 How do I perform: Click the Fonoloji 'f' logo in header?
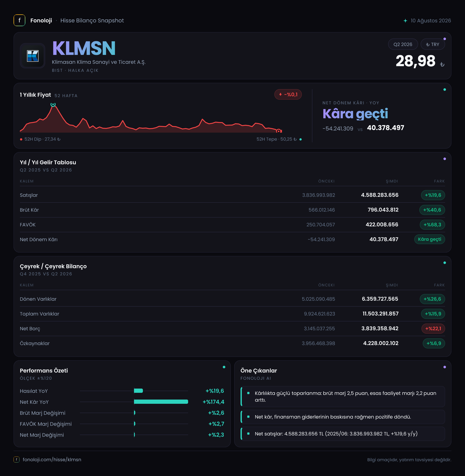[19, 20]
